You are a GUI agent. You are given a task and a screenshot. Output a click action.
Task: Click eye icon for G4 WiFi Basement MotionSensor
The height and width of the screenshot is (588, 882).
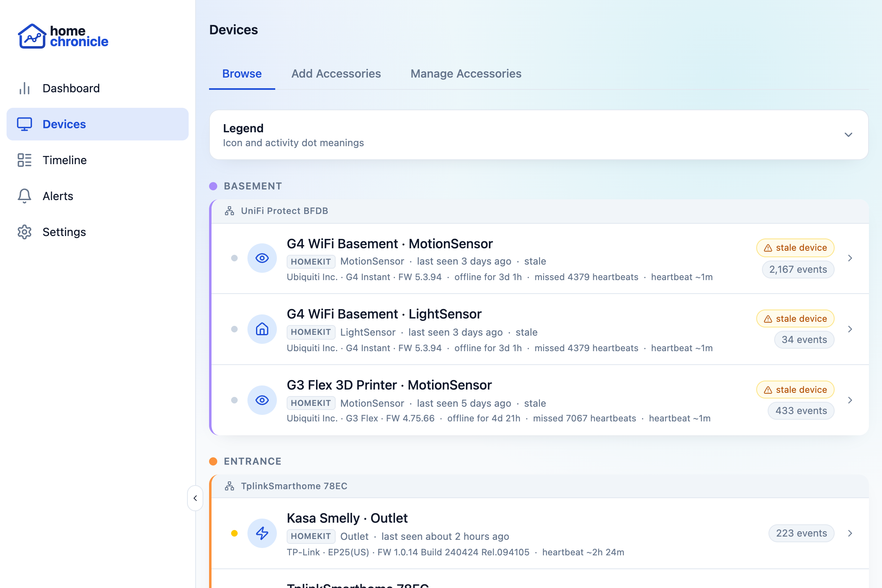262,258
